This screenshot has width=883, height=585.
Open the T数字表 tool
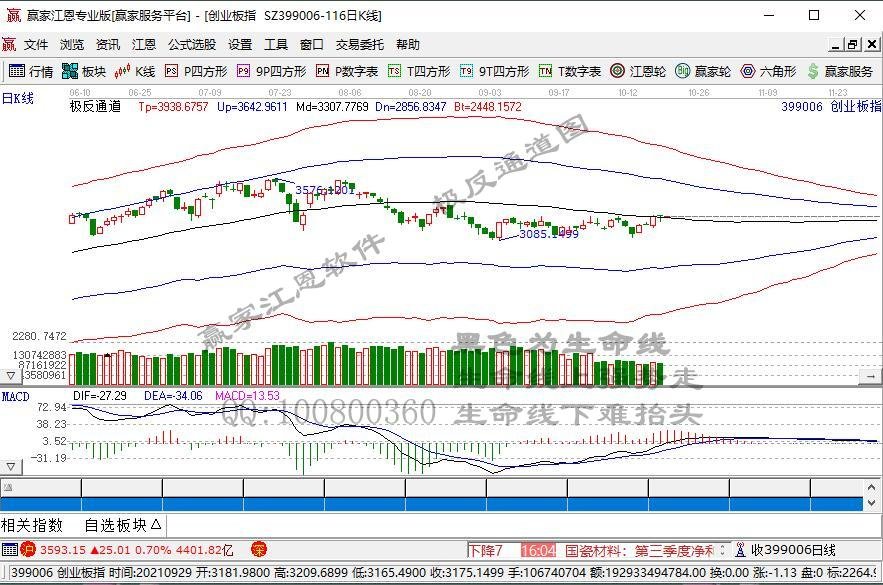pos(570,72)
